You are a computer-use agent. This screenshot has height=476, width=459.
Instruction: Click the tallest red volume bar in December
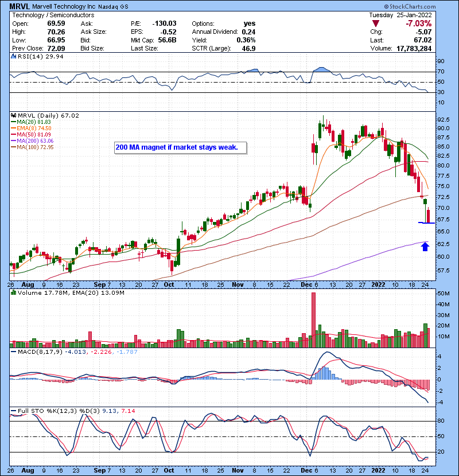[313, 316]
